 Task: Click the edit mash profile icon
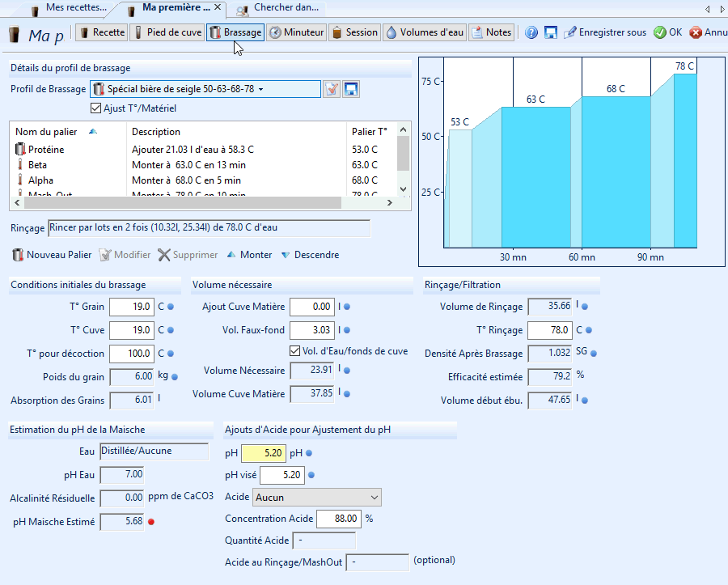point(331,89)
